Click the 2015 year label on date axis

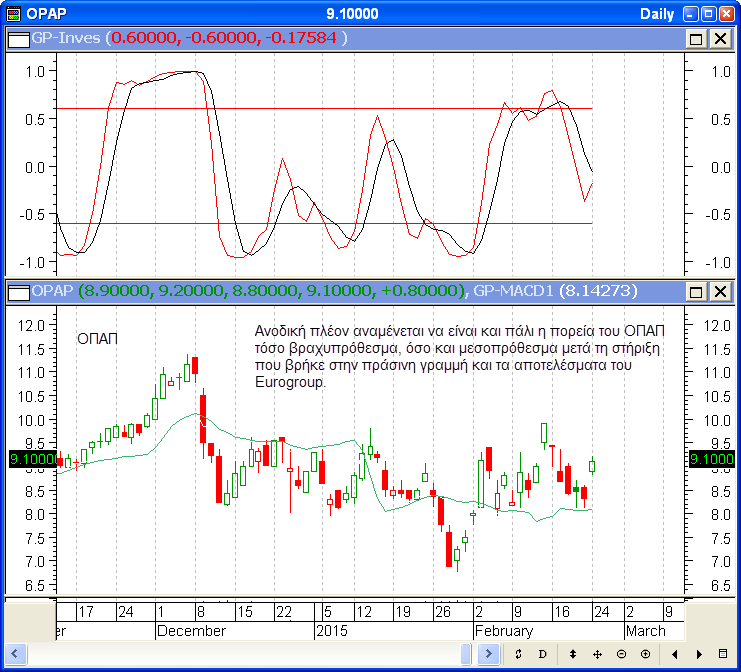click(x=332, y=631)
